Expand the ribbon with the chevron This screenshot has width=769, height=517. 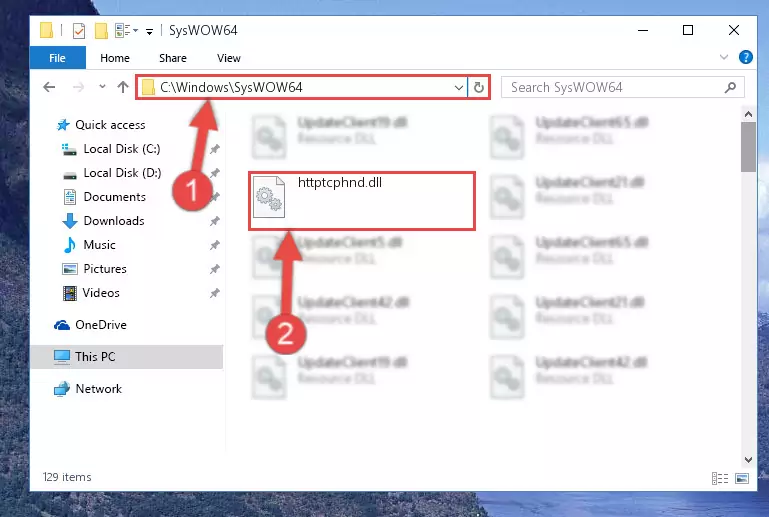(x=723, y=57)
